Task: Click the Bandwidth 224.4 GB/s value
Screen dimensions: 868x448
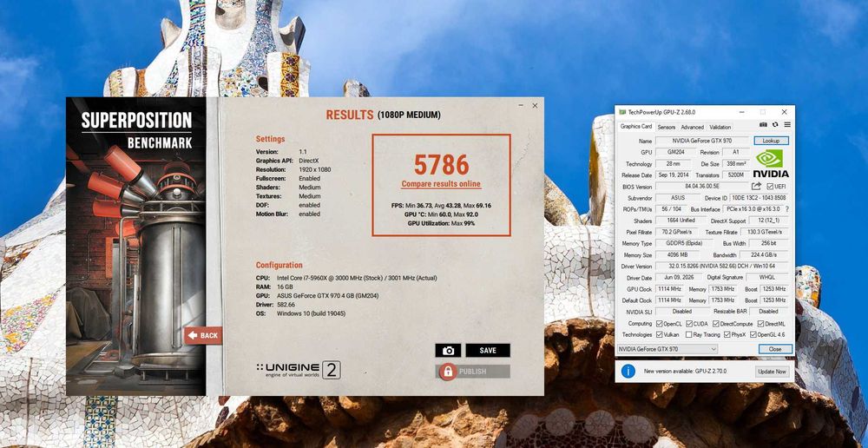Action: [x=765, y=255]
